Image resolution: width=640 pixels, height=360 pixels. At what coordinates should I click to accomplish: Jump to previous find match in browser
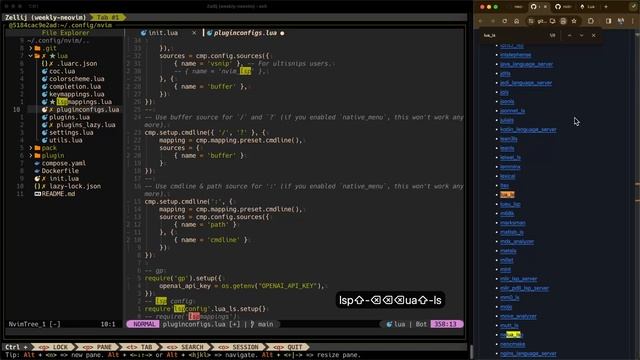(570, 36)
